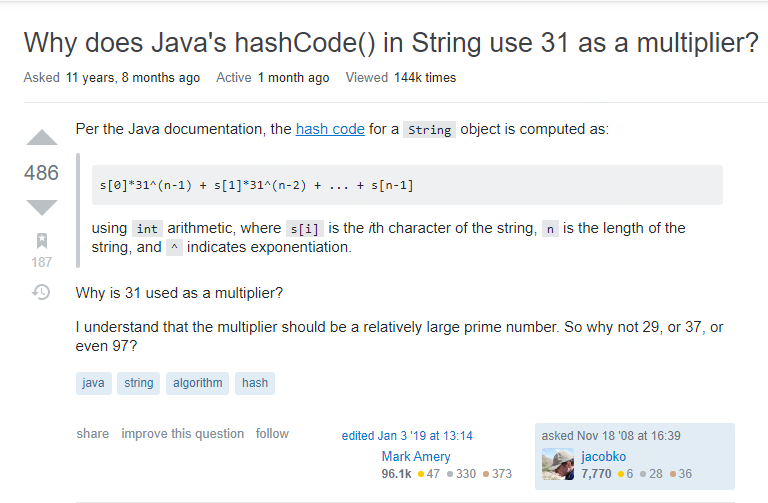Viewport: 768px width, 503px height.
Task: Bookmark this question
Action: (41, 241)
